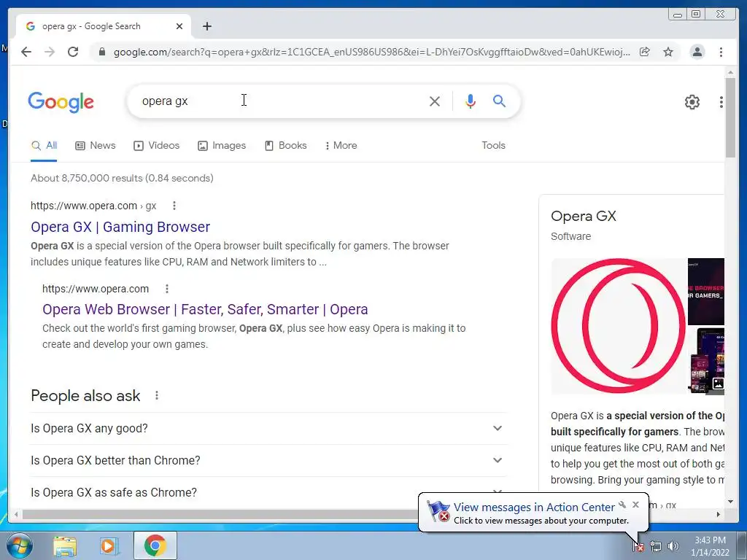
Task: Expand 'Is Opera GX better than Chrome?'
Action: [268, 461]
